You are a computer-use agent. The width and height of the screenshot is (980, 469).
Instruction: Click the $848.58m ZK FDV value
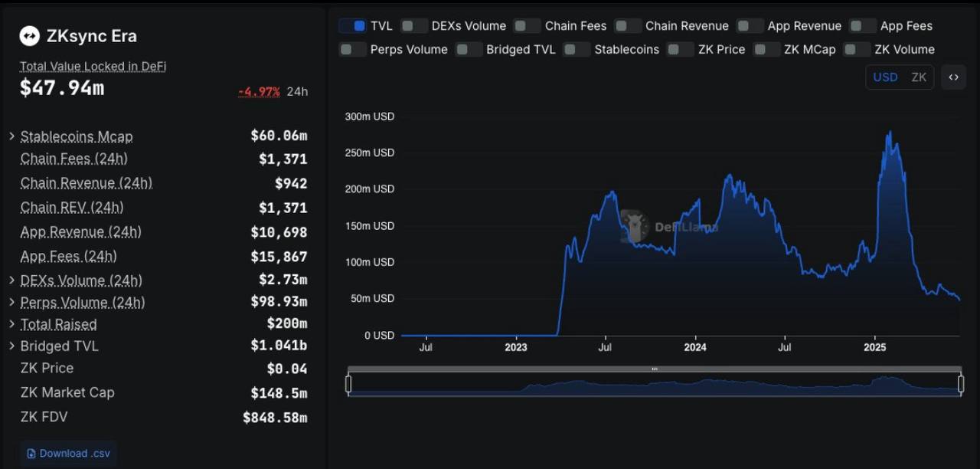click(275, 418)
